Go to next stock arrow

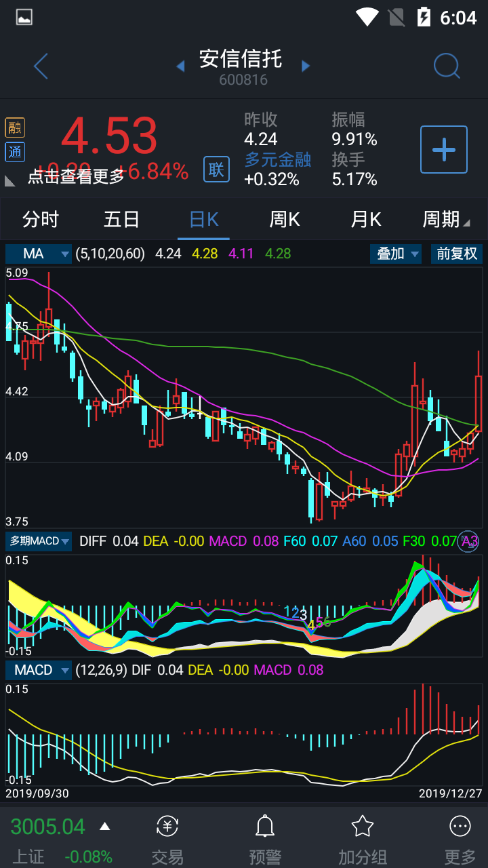(306, 66)
